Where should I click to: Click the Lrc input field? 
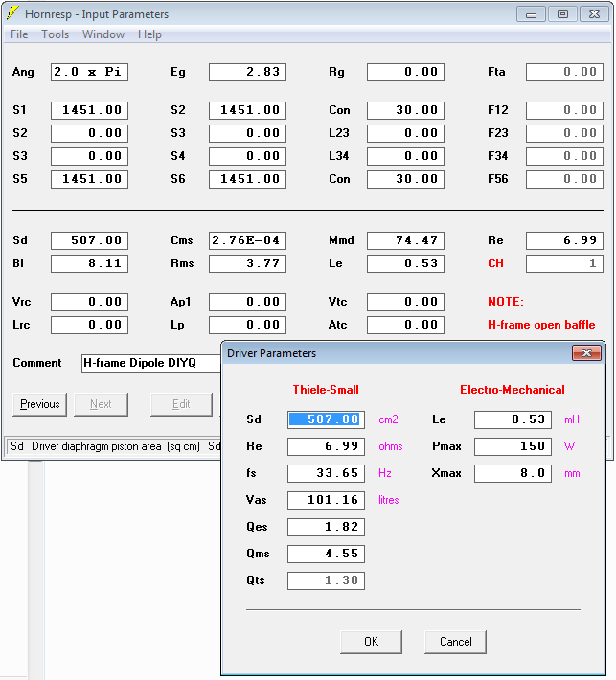coord(89,325)
